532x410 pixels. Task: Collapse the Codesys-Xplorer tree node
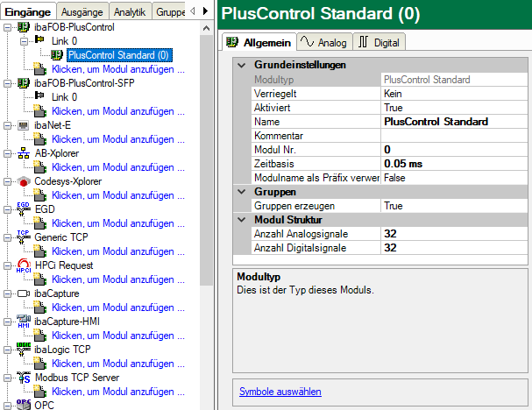(x=8, y=181)
